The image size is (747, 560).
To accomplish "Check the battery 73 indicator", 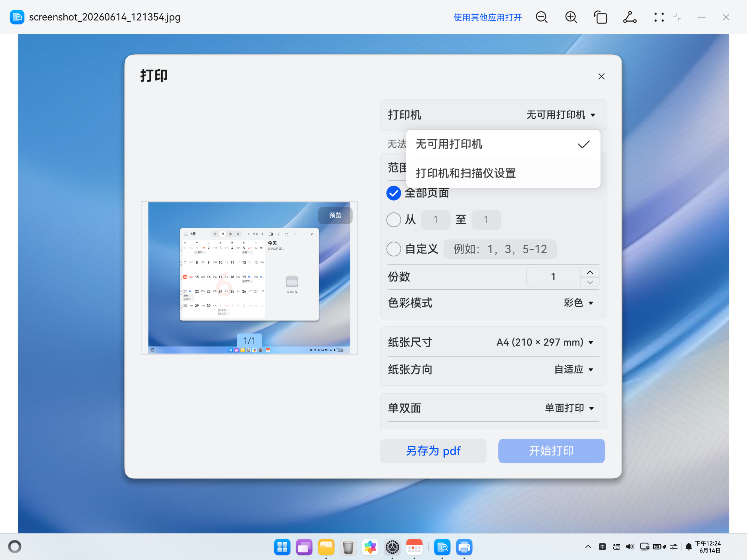I will (x=660, y=547).
